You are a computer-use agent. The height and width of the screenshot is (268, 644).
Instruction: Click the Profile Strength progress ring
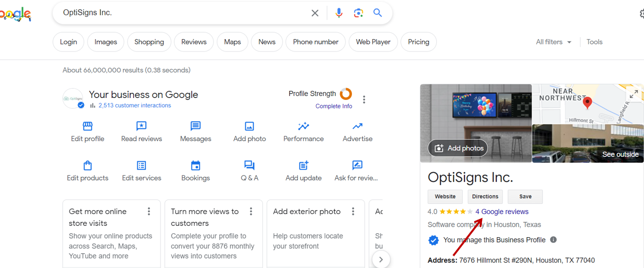[346, 94]
